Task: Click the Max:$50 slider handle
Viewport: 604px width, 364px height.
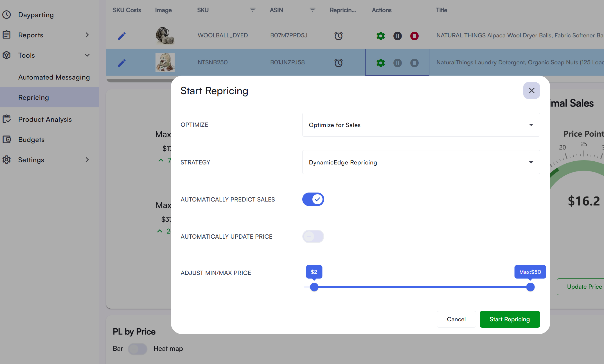Action: (530, 287)
